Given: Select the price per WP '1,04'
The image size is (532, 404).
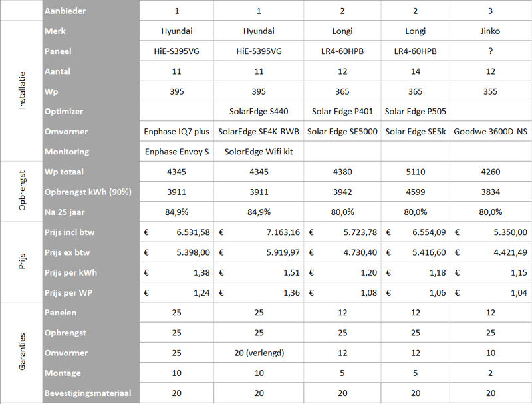Looking at the screenshot, I should pos(490,293).
